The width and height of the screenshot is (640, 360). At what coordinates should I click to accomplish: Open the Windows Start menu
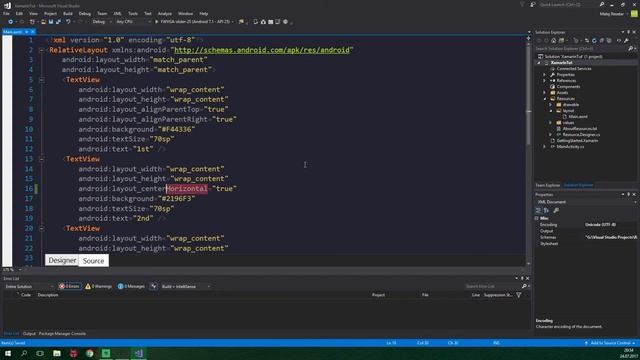(x=8, y=353)
